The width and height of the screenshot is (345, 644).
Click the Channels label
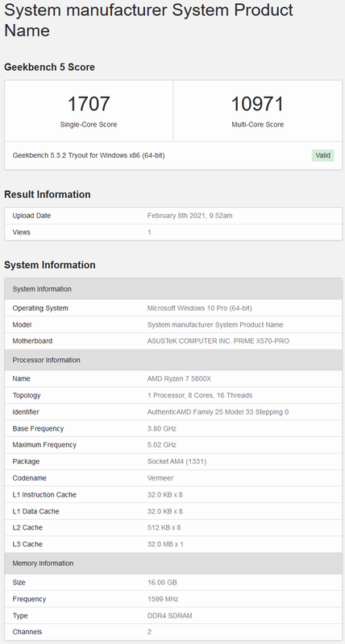coord(27,632)
